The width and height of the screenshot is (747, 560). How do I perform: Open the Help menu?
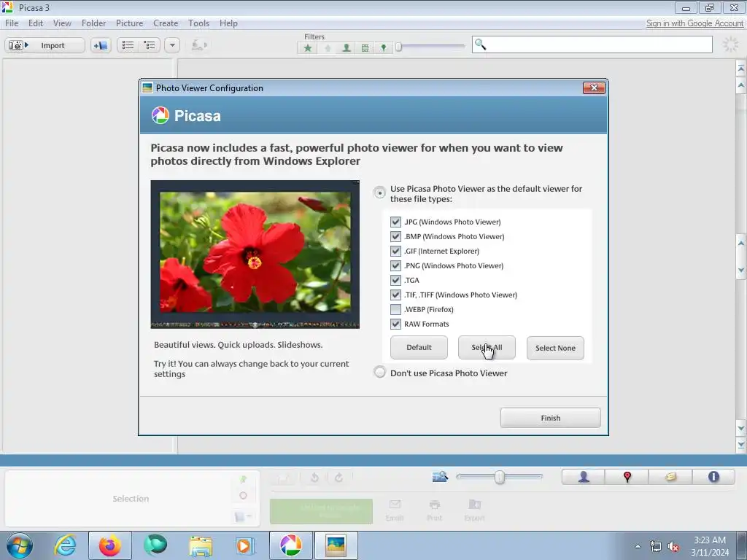(228, 23)
